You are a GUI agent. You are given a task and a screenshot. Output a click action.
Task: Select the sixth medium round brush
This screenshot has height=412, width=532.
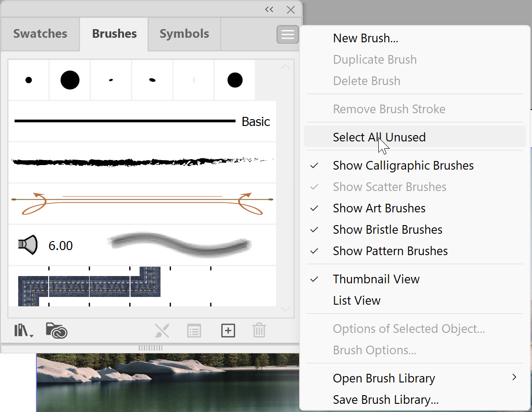(235, 80)
